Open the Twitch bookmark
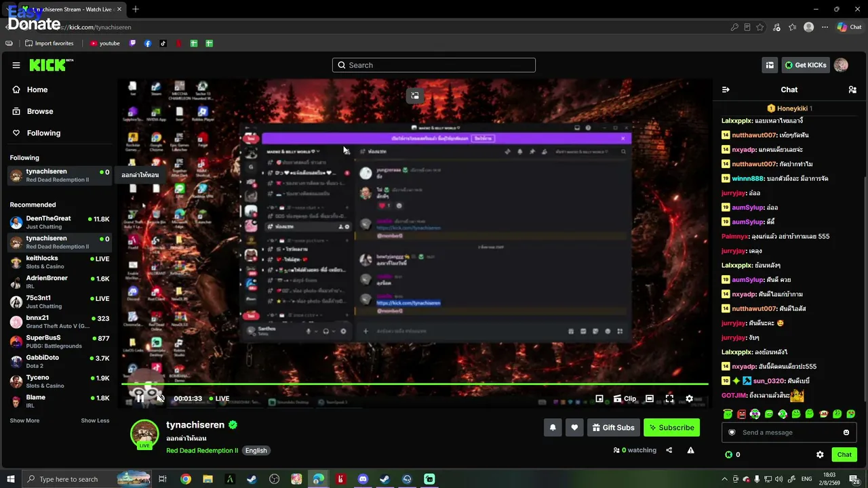The height and width of the screenshot is (488, 868). pos(132,43)
